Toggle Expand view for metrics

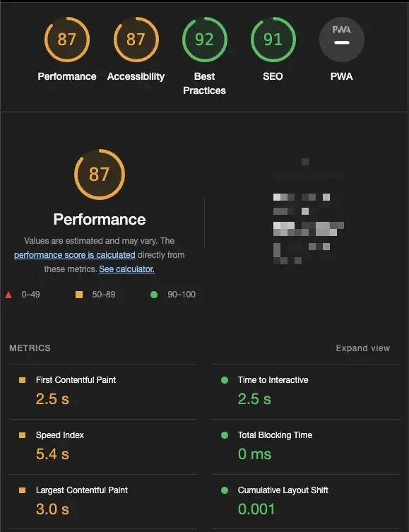pos(362,348)
